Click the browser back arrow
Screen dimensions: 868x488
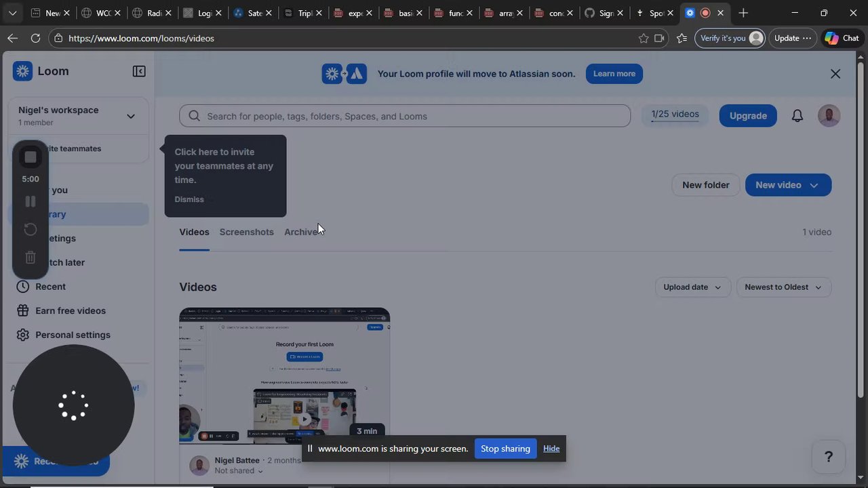coord(12,38)
